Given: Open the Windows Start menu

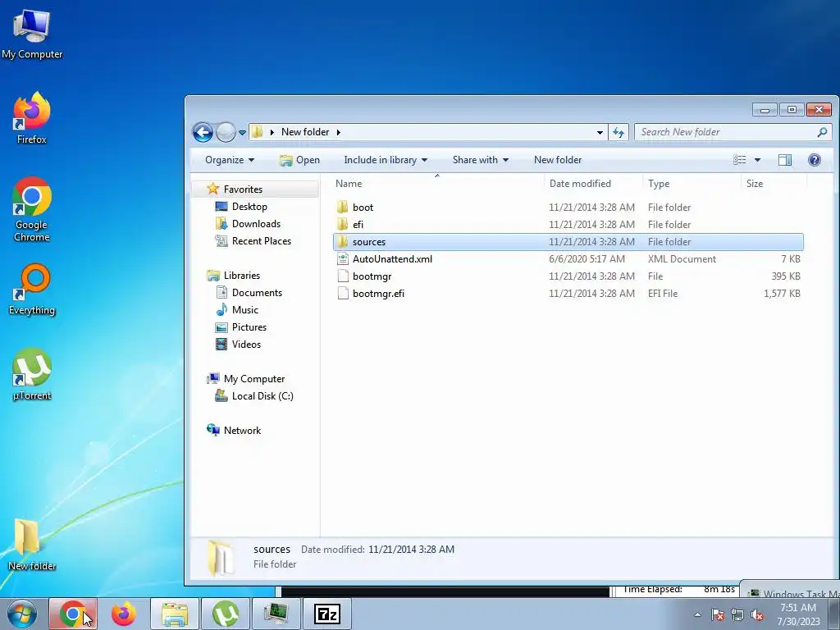Looking at the screenshot, I should click(x=22, y=614).
